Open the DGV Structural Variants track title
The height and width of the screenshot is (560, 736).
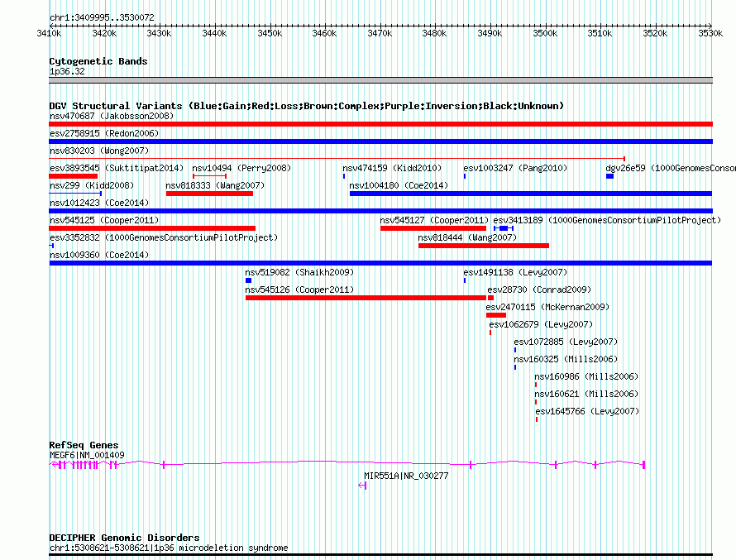click(x=307, y=106)
